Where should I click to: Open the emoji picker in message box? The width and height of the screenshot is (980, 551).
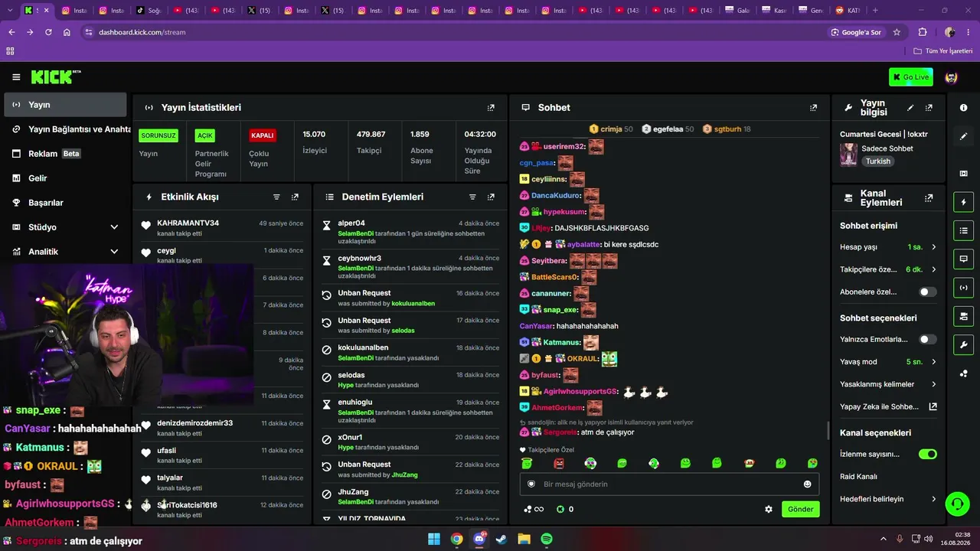[x=807, y=484]
